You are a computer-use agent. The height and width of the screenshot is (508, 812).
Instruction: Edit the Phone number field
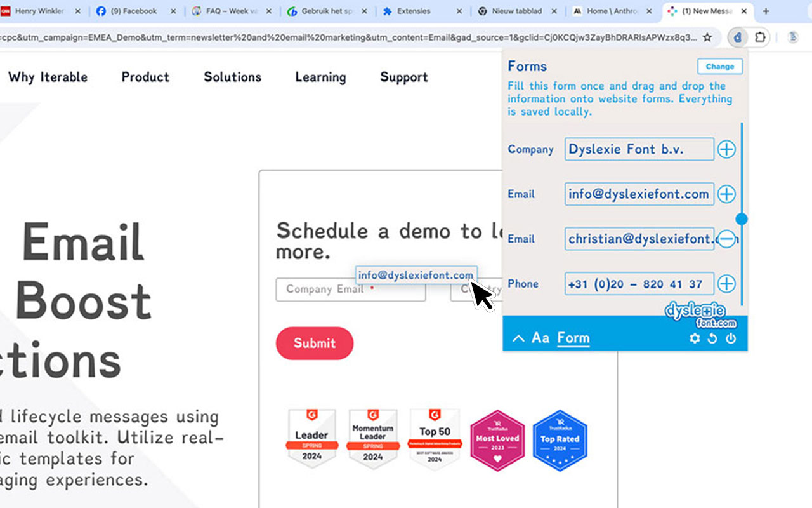[639, 284]
